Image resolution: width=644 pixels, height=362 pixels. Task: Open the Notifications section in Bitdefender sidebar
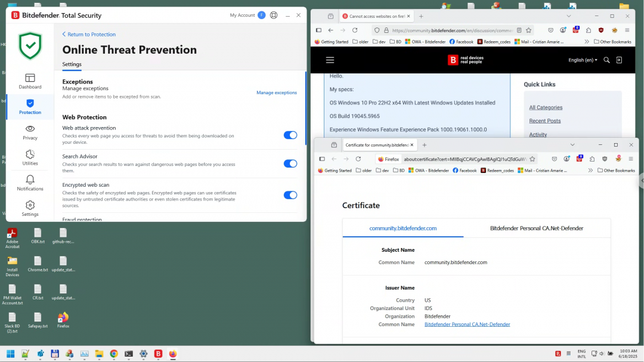click(30, 183)
